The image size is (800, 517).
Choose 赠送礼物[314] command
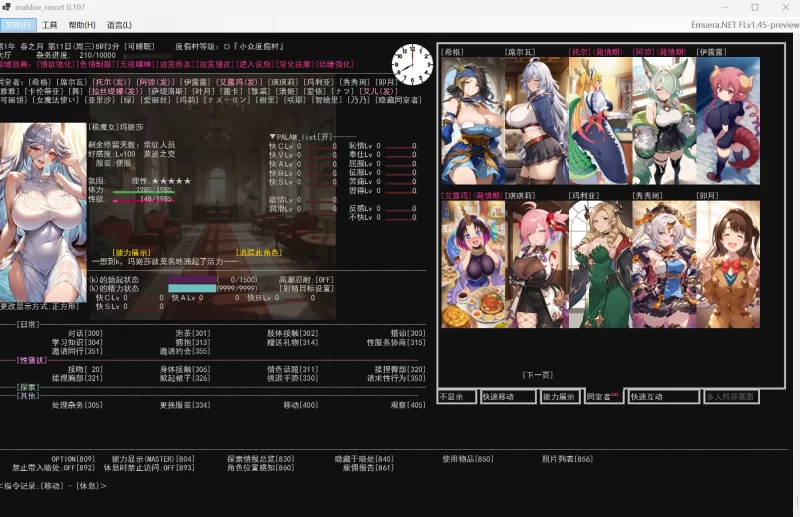pos(292,342)
